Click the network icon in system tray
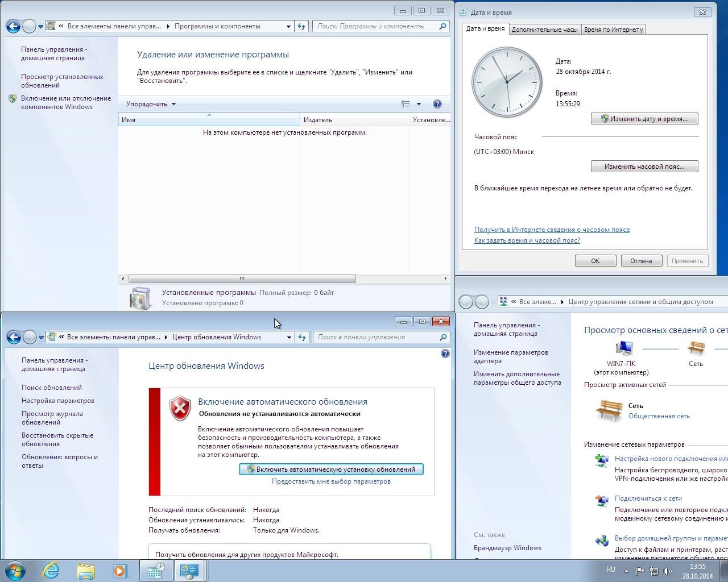Screen dimensions: 728x582 coord(654,571)
